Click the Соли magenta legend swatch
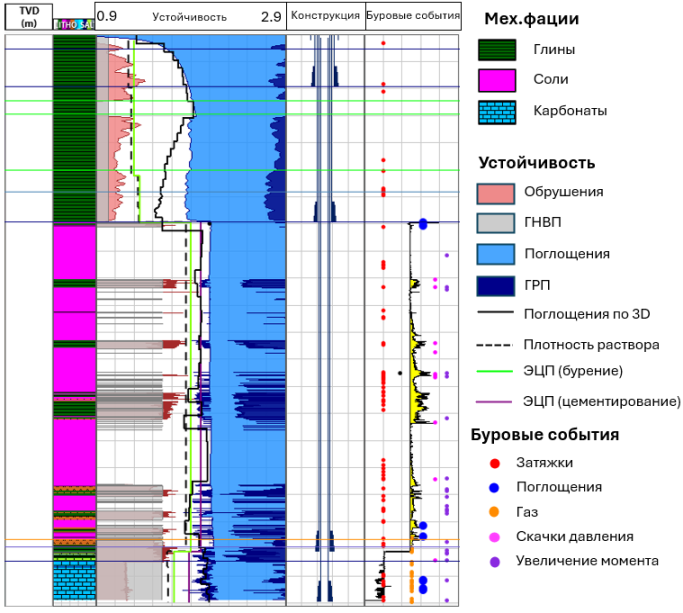Screen dimensions: 683x613 pos(497,80)
